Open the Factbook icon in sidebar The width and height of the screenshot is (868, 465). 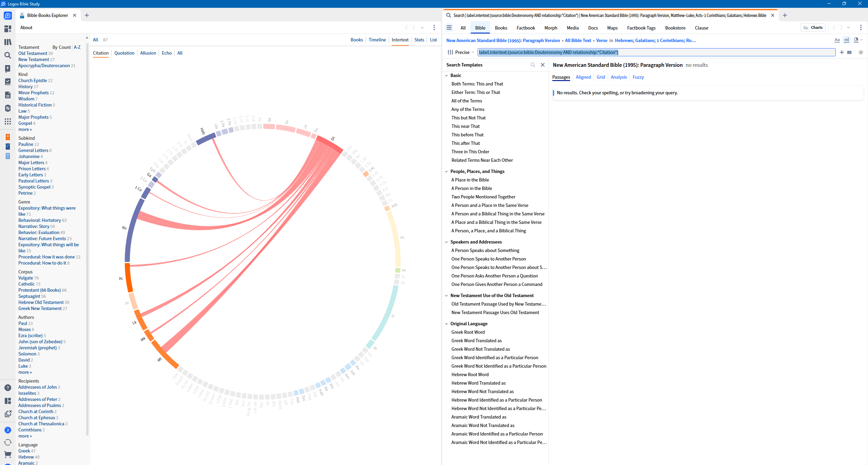click(x=7, y=69)
